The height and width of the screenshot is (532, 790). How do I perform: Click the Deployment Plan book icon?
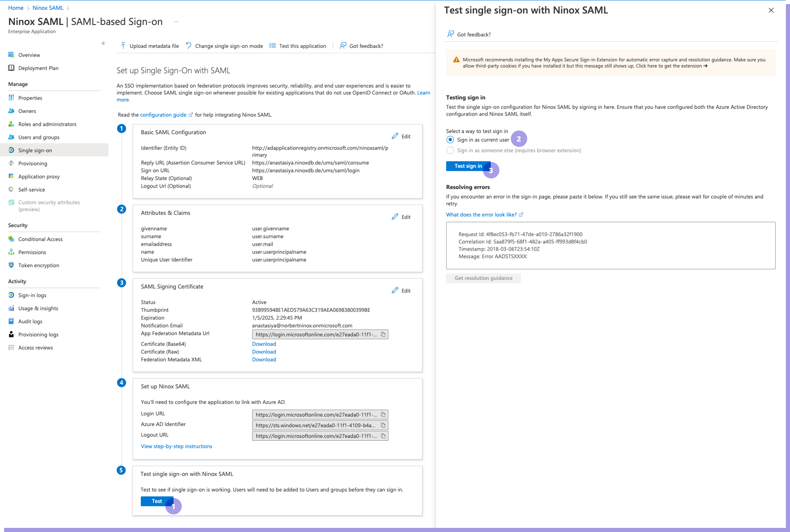[x=11, y=68]
